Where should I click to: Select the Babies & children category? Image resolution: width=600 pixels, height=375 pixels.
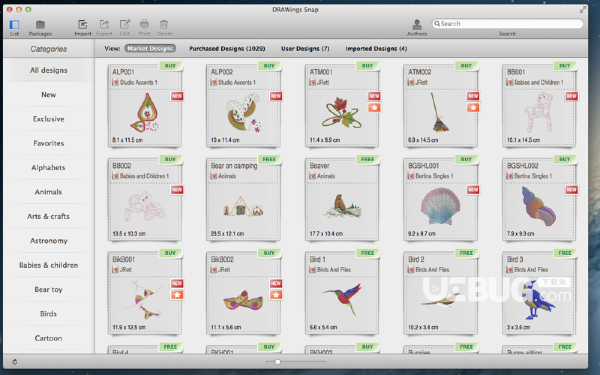coord(49,265)
